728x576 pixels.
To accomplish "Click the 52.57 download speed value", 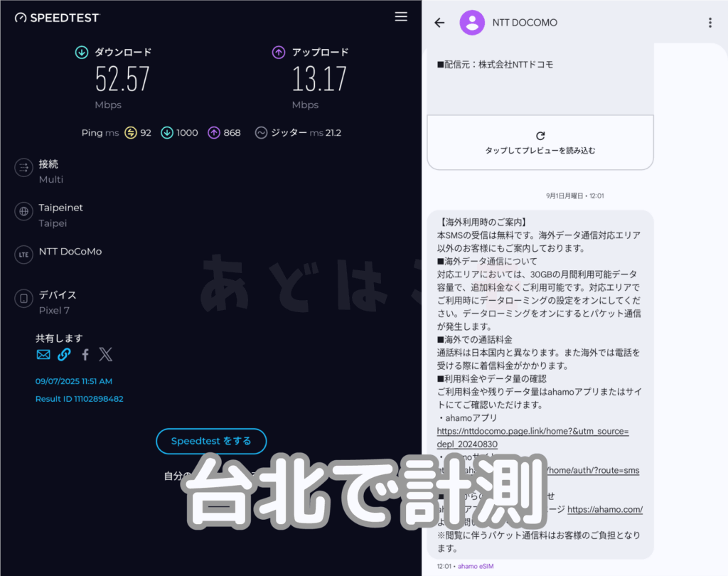I will [122, 79].
